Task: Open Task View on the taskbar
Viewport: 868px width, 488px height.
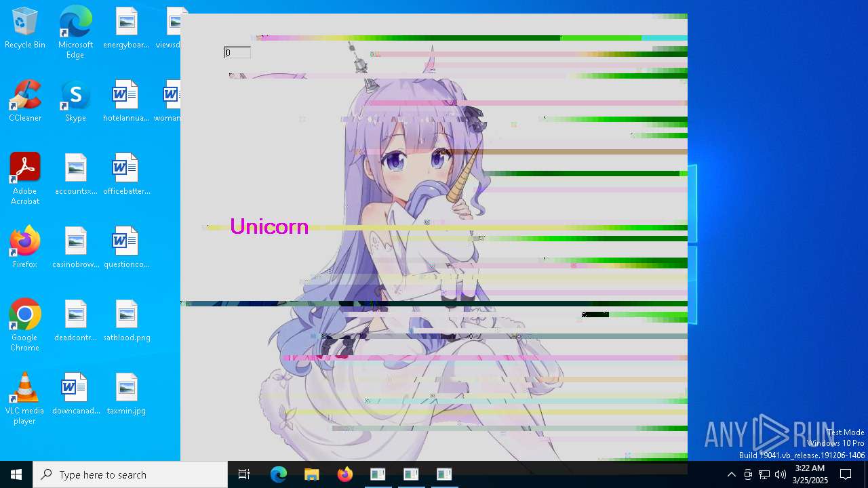Action: point(244,474)
